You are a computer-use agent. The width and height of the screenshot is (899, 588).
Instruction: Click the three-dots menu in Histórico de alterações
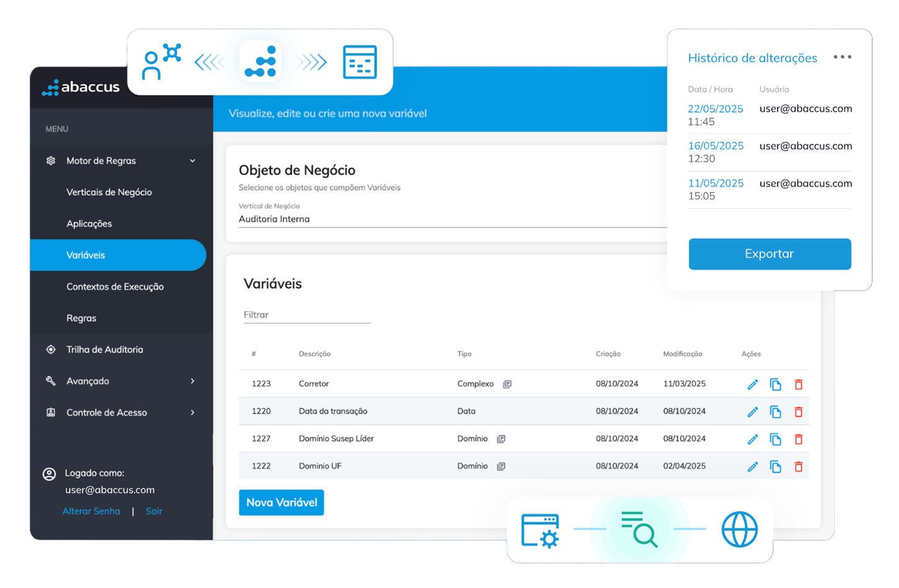click(842, 57)
